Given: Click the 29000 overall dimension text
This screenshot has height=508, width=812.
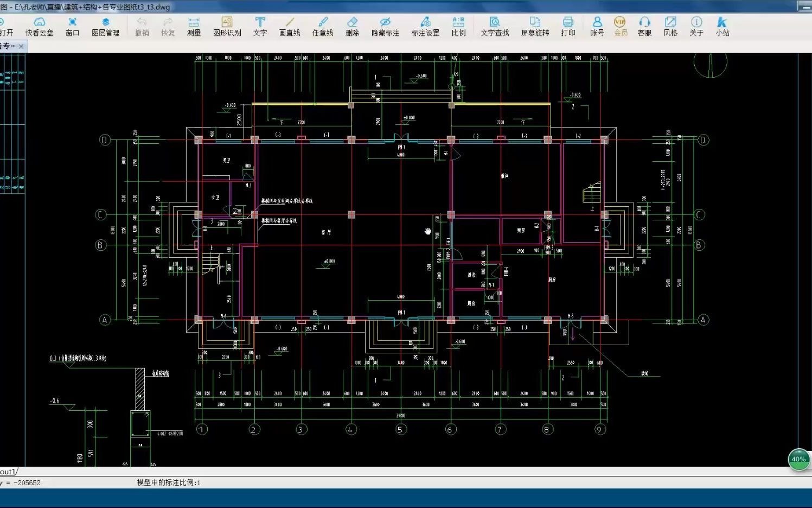Looking at the screenshot, I should 400,415.
